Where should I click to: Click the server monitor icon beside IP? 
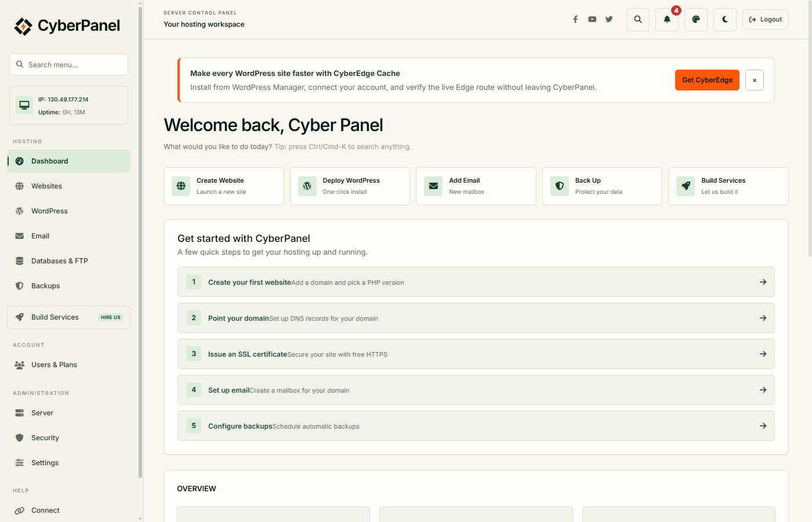point(24,105)
